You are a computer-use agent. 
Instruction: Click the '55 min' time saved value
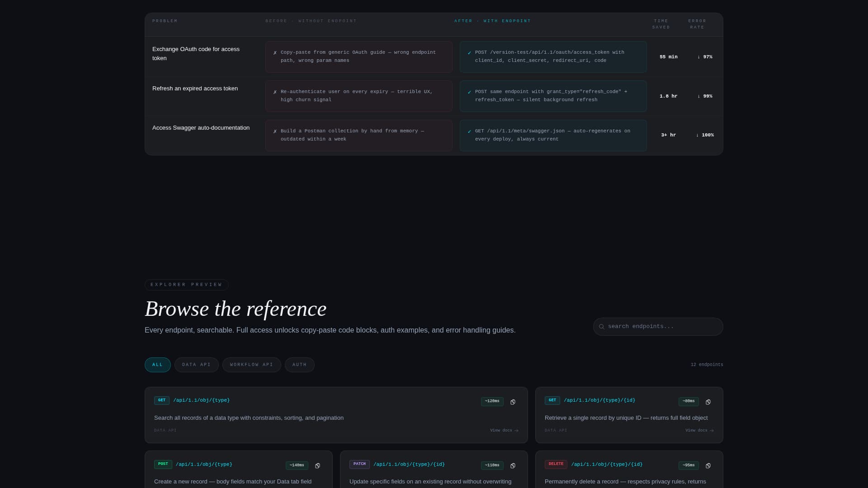click(x=668, y=57)
